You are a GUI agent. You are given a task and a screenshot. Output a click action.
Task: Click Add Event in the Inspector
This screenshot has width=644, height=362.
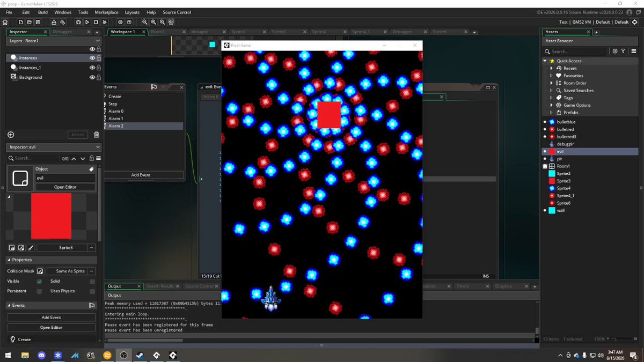52,317
